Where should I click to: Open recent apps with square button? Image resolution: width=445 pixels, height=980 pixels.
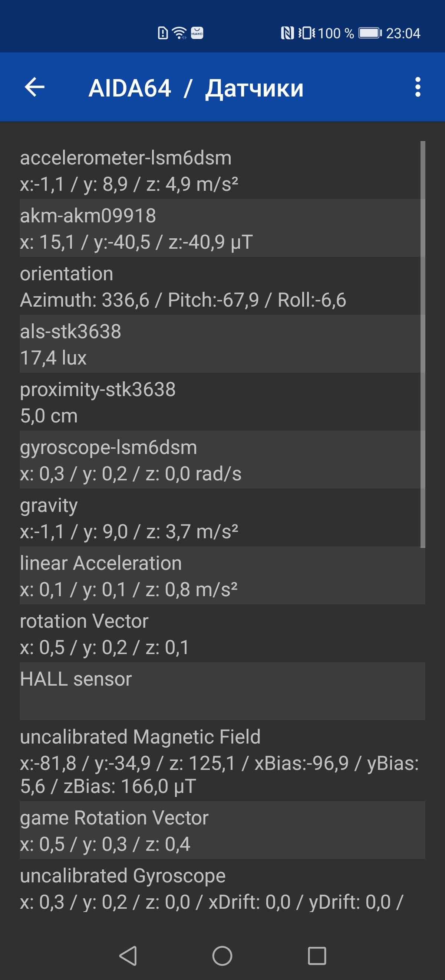(x=317, y=955)
